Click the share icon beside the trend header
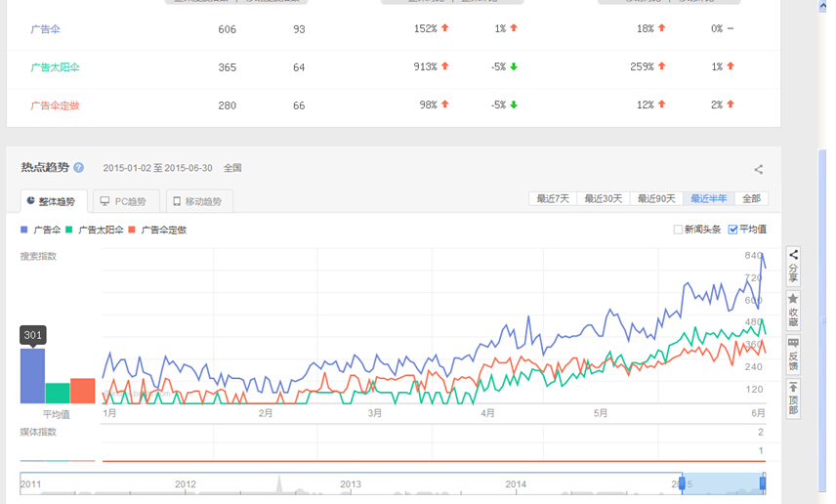This screenshot has width=836, height=504. click(x=759, y=170)
